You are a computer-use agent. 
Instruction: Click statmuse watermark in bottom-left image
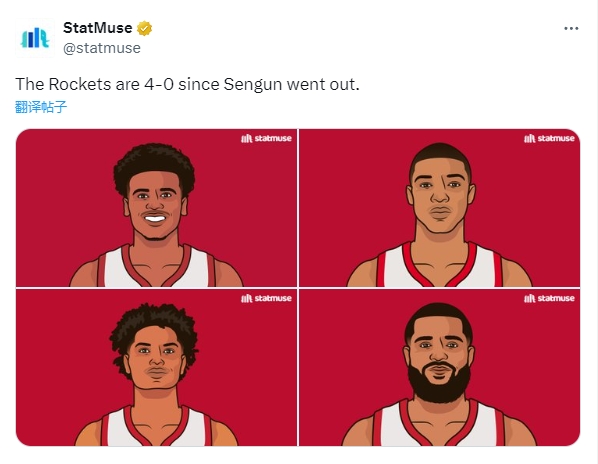266,298
